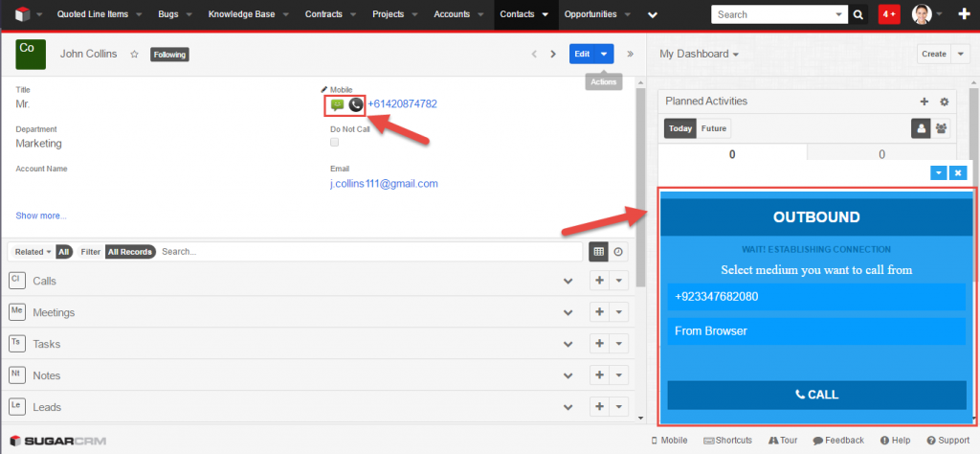Open the Tour footer link
Screen dimensions: 980x454
point(783,441)
